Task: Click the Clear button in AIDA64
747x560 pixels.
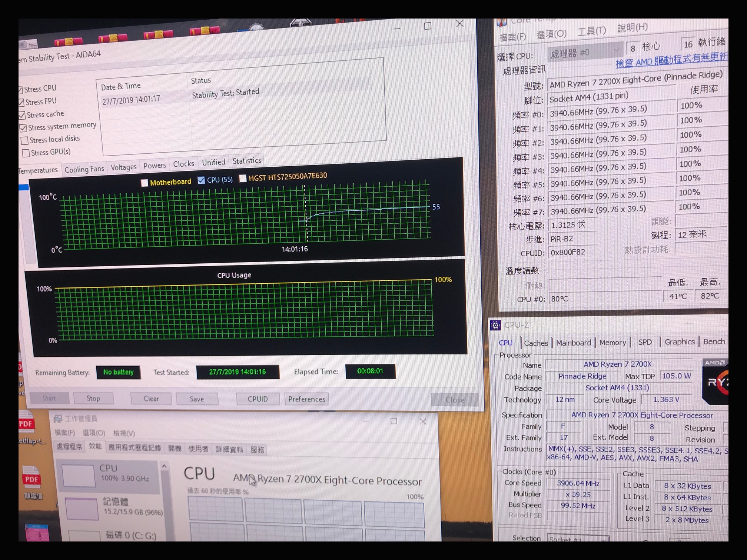Action: pyautogui.click(x=151, y=399)
